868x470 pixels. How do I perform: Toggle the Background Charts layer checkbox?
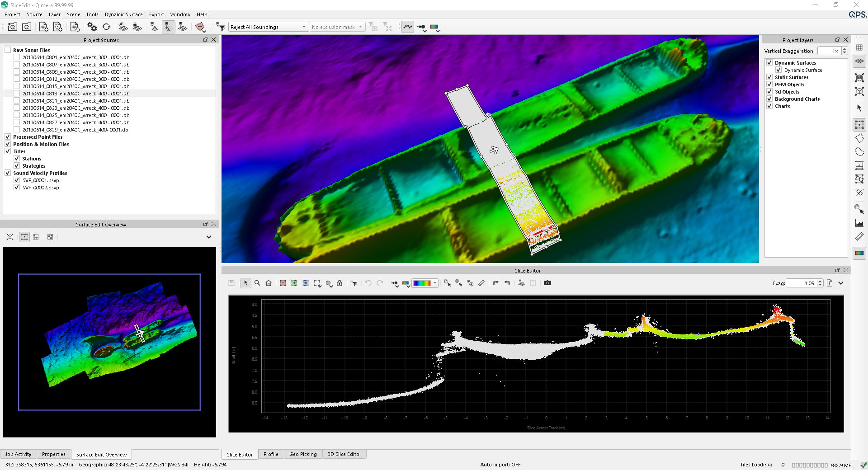tap(769, 99)
